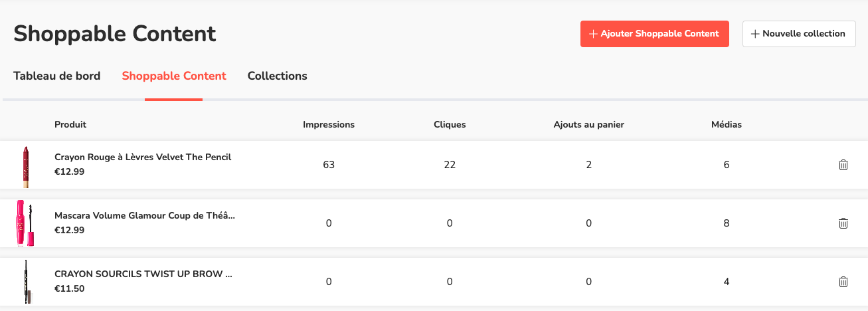Click the clicks value 22

pos(450,165)
